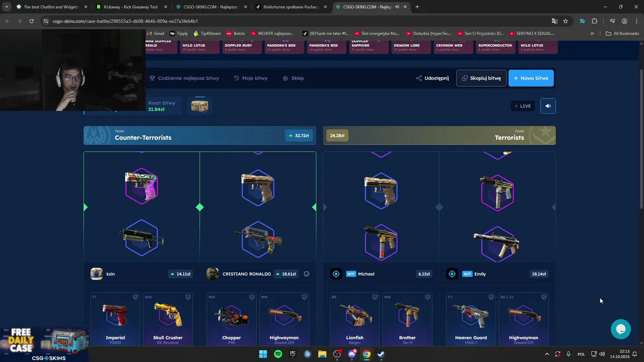Switch to The best ChatBot and Widgets tab
This screenshot has height=362, width=644.
tap(50, 7)
